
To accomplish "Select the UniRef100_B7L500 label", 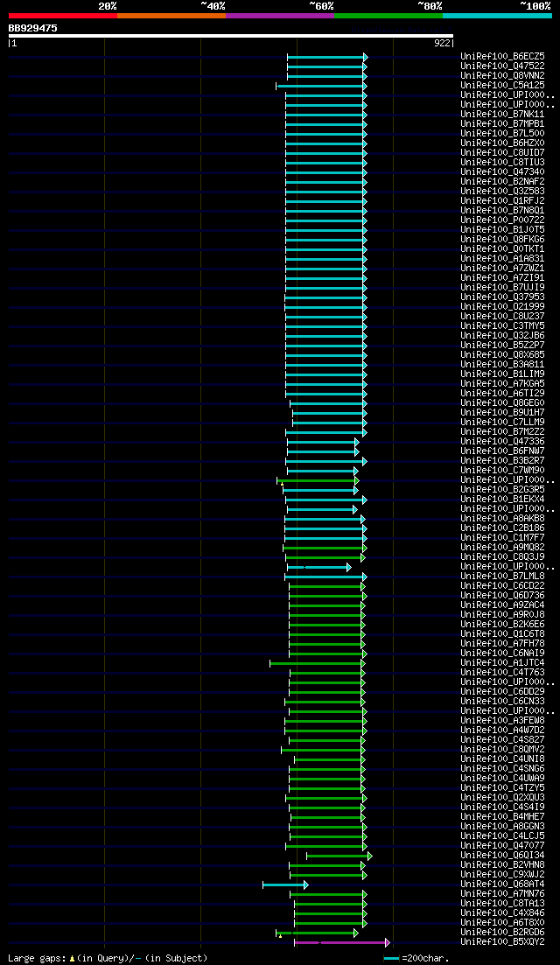I will click(502, 134).
